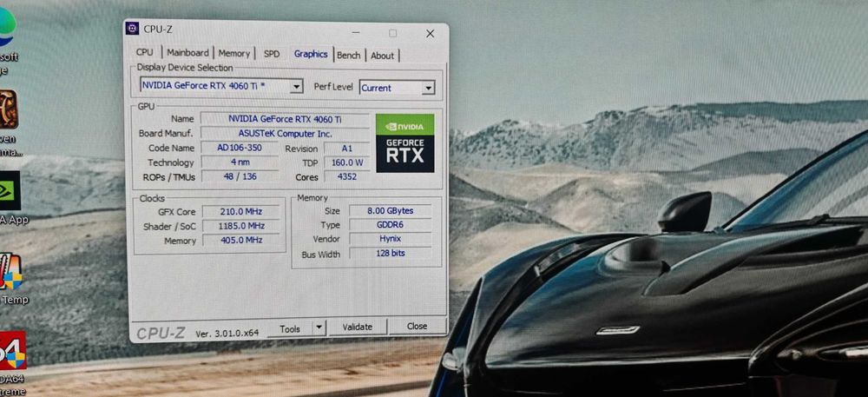Open the Perf Level dropdown
The height and width of the screenshot is (397, 868).
pyautogui.click(x=397, y=88)
